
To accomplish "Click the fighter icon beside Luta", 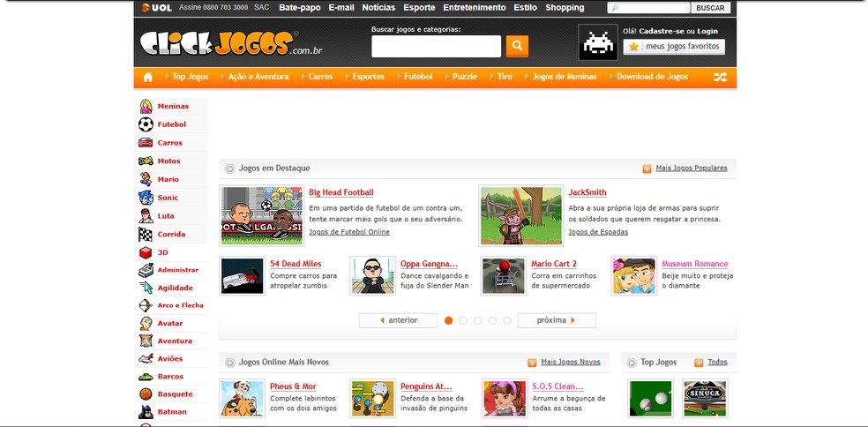I will pyautogui.click(x=146, y=216).
